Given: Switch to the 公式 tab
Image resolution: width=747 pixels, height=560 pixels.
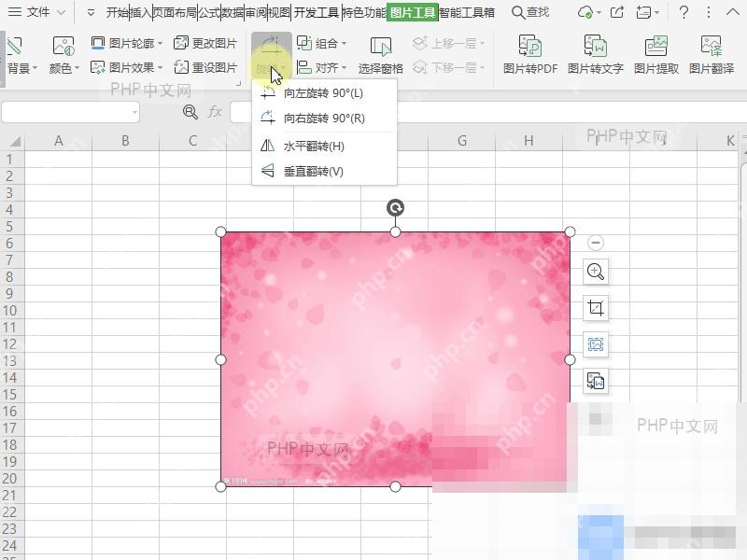Looking at the screenshot, I should point(208,12).
